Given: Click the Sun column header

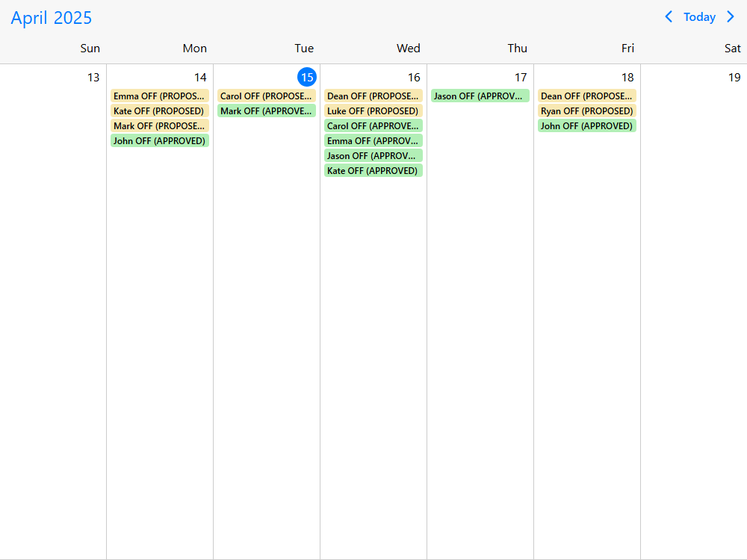Looking at the screenshot, I should pos(90,48).
